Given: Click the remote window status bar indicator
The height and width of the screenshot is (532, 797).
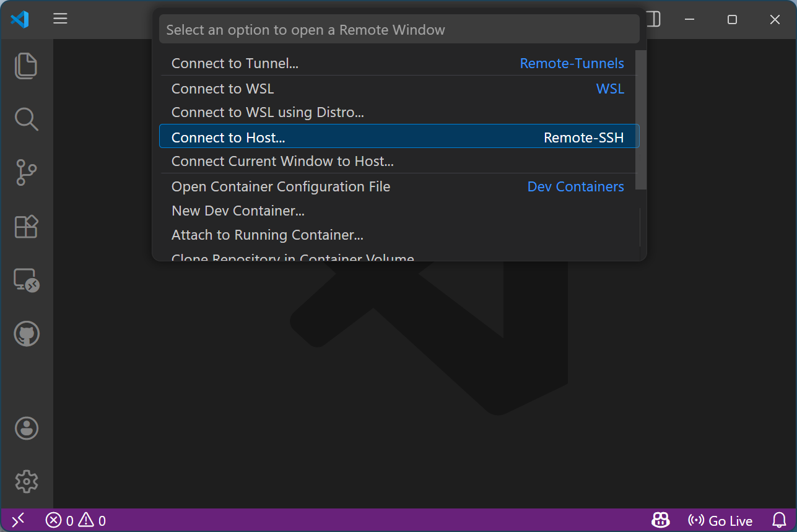Looking at the screenshot, I should click(19, 521).
